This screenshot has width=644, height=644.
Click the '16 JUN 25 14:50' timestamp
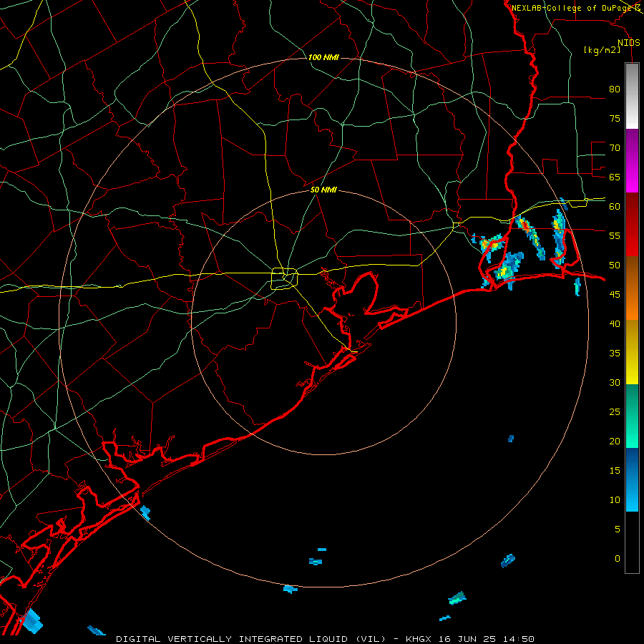coord(487,639)
